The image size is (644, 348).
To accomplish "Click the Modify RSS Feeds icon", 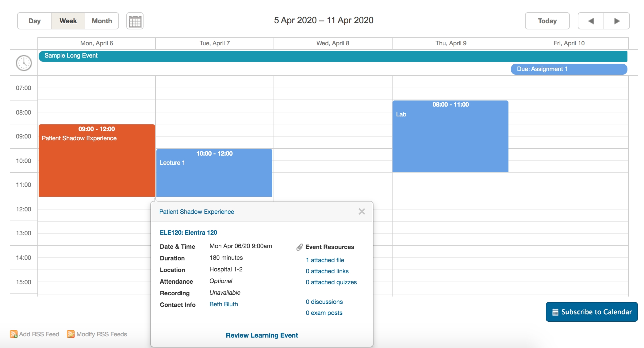I will pyautogui.click(x=71, y=334).
